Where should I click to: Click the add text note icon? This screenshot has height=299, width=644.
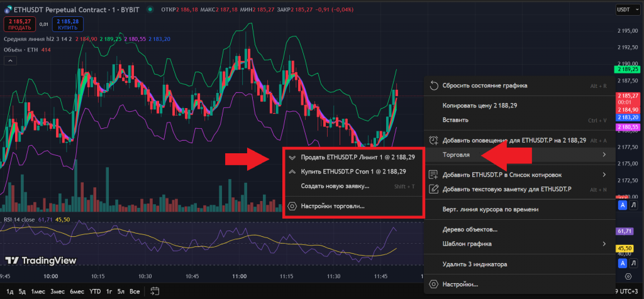tap(433, 188)
